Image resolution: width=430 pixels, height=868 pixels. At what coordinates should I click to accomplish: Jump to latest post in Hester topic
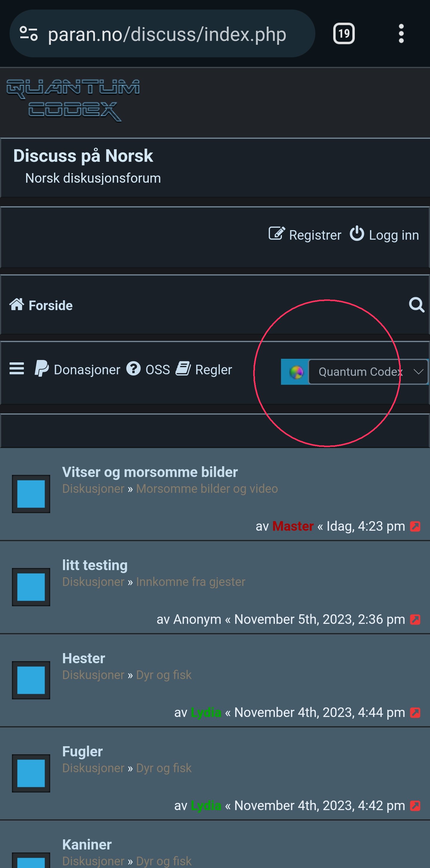[415, 713]
